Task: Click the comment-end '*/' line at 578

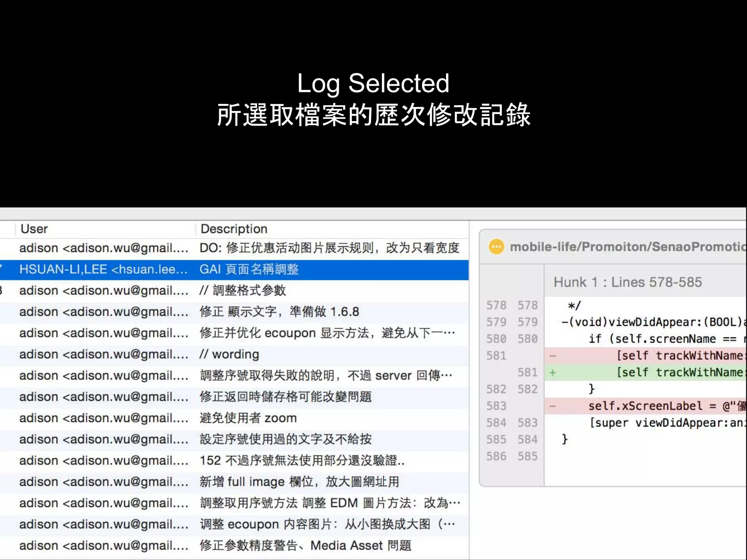Action: point(646,305)
